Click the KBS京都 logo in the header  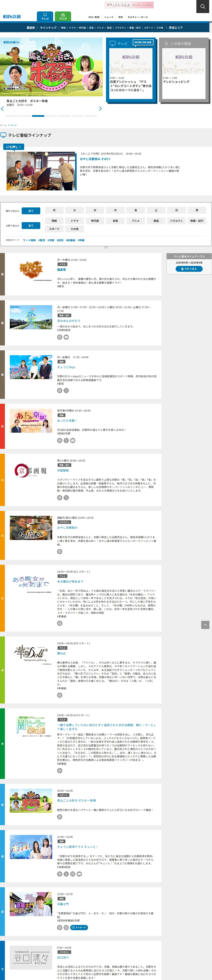pyautogui.click(x=12, y=17)
